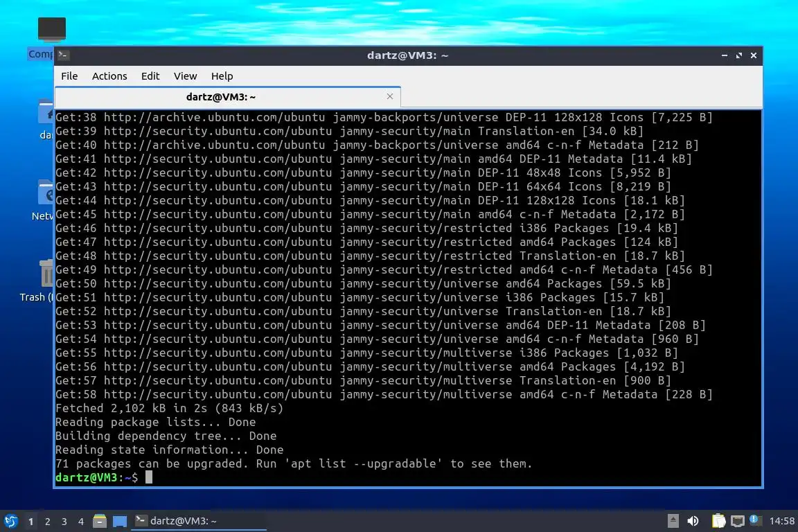Click the Get:39 Translation-en line
798x532 pixels.
pos(349,132)
